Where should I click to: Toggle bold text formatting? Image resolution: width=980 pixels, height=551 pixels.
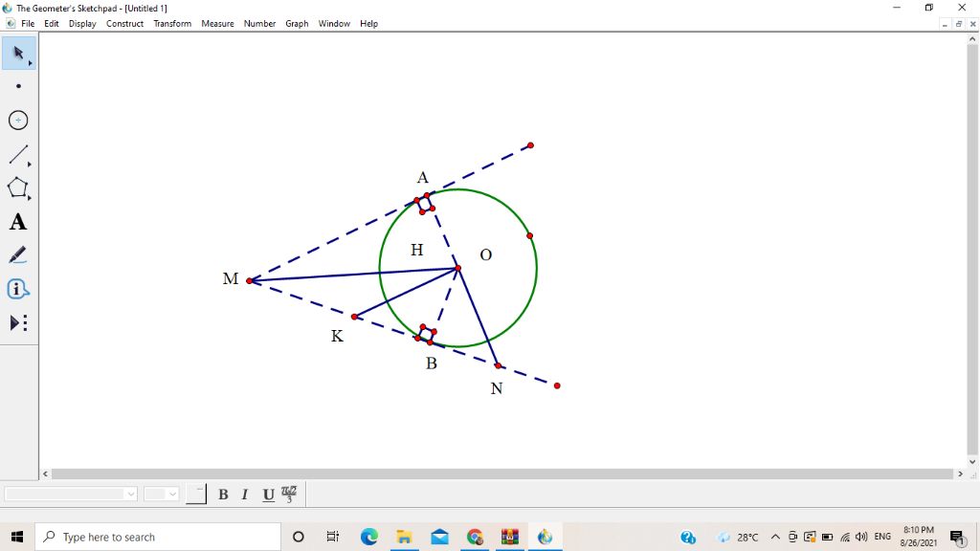[223, 495]
